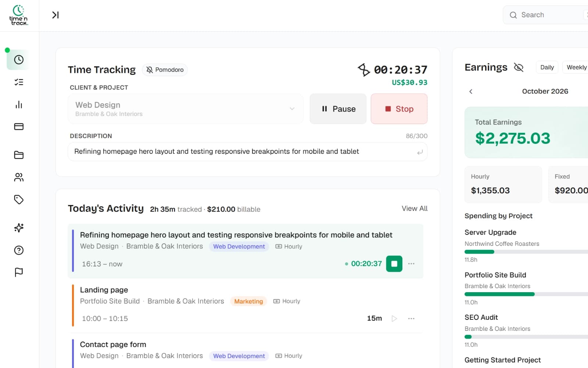Open the Web Design project dropdown
The image size is (588, 368).
(186, 109)
